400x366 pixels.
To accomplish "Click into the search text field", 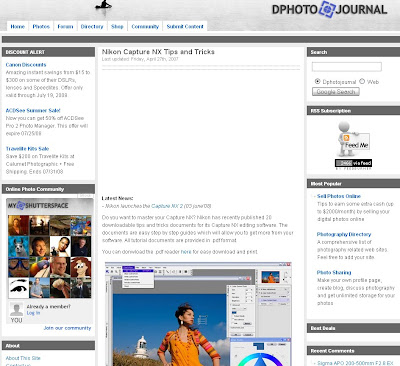I will 347,67.
